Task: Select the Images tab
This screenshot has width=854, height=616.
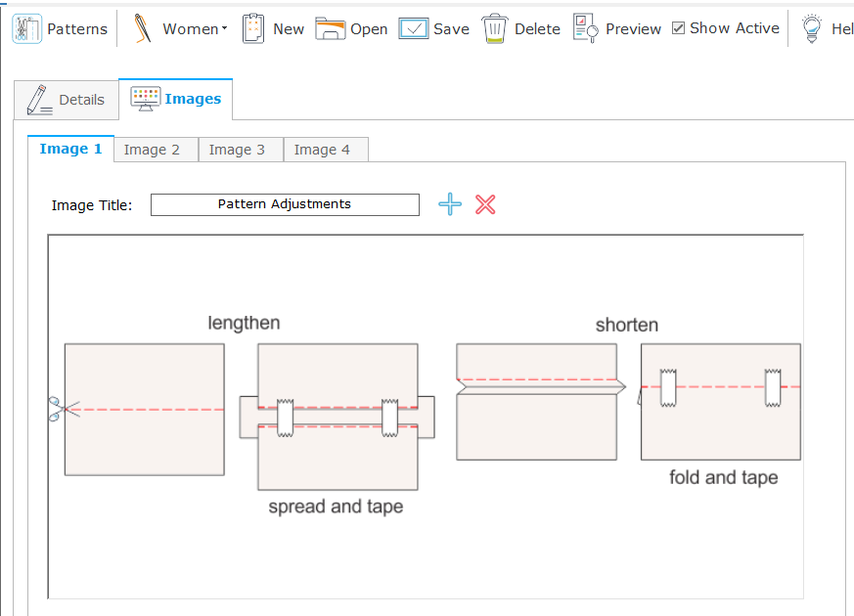Action: pyautogui.click(x=176, y=99)
